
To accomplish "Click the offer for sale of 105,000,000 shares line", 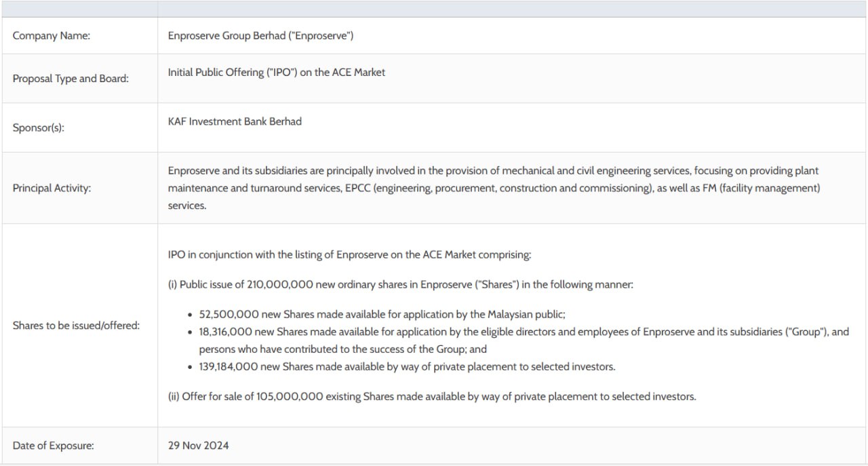I will (x=432, y=397).
